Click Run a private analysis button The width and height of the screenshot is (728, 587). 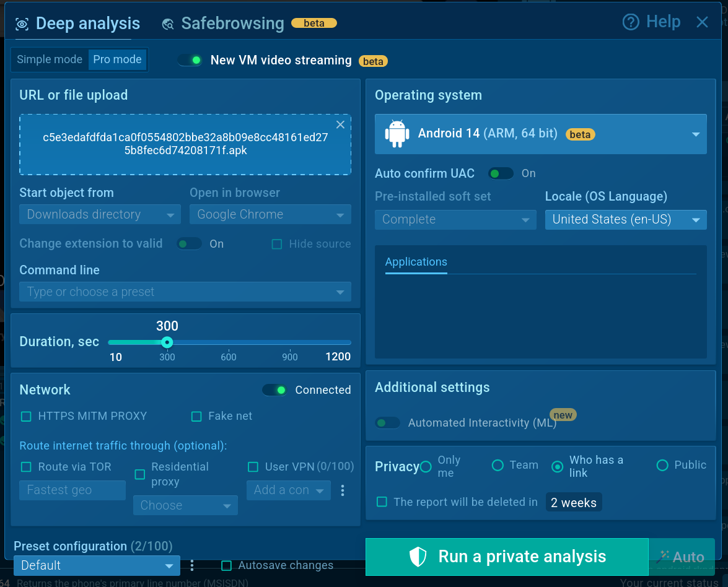(507, 557)
